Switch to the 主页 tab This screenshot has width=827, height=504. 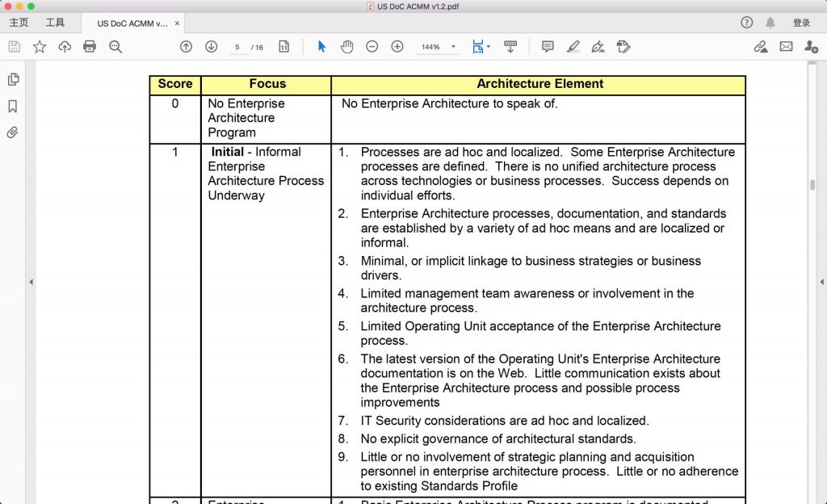point(19,23)
